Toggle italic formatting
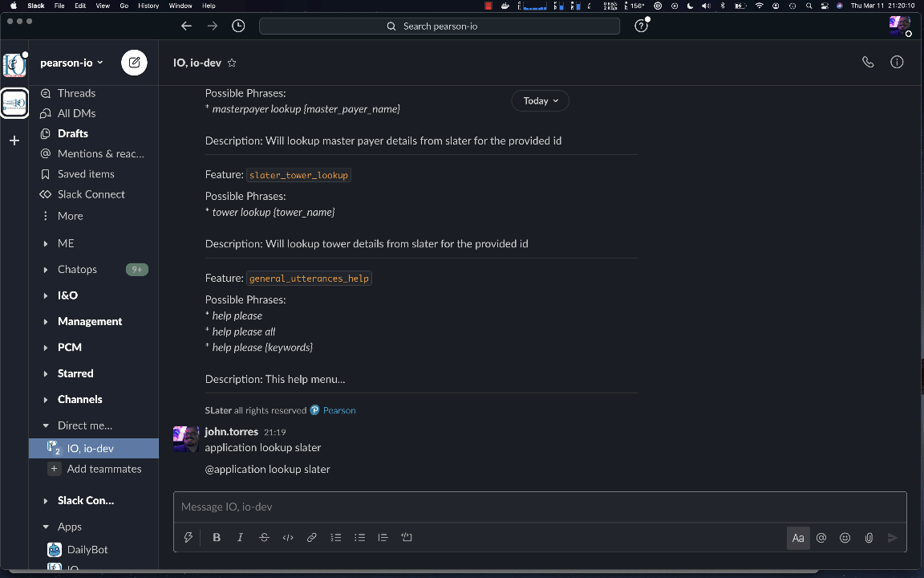This screenshot has width=924, height=578. 240,537
